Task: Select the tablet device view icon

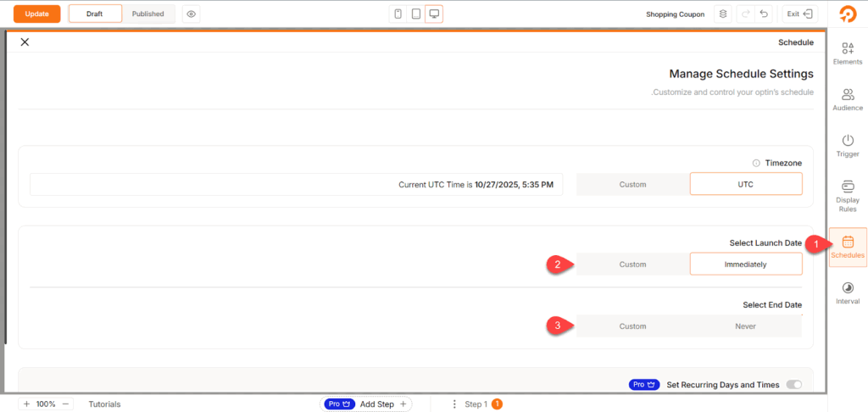Action: 415,14
